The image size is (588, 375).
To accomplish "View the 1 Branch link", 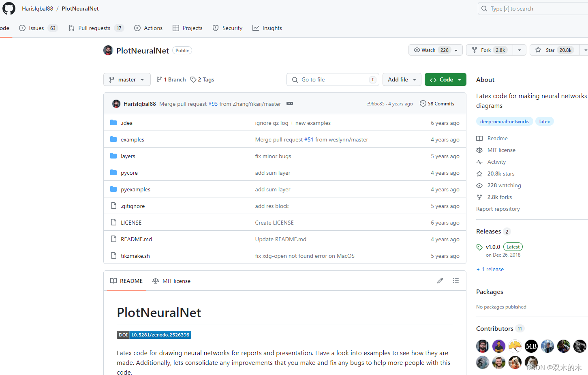I will (171, 79).
